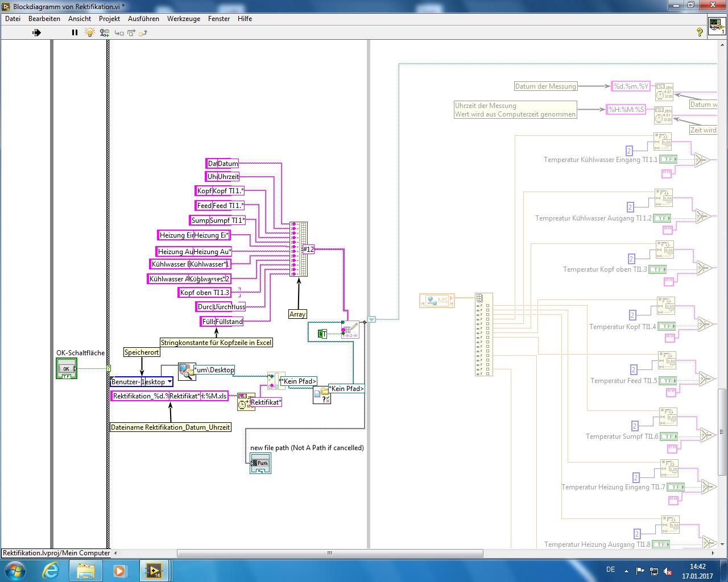728x582 pixels.
Task: Expand the Benutzer-Desktop enum dropdown
Action: (169, 382)
